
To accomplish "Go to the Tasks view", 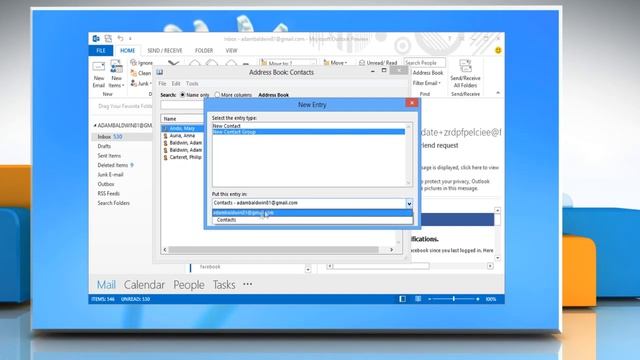I will [224, 284].
